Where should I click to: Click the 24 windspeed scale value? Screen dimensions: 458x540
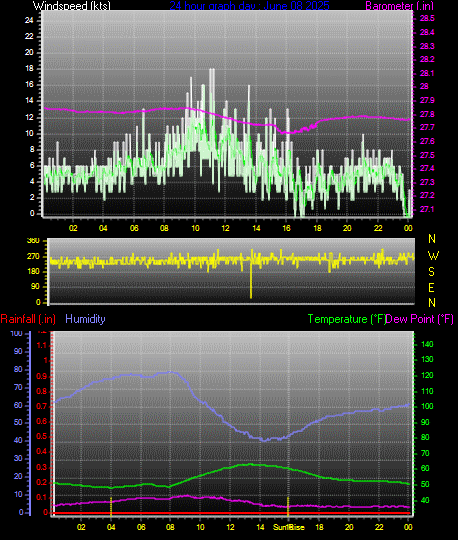coord(29,20)
